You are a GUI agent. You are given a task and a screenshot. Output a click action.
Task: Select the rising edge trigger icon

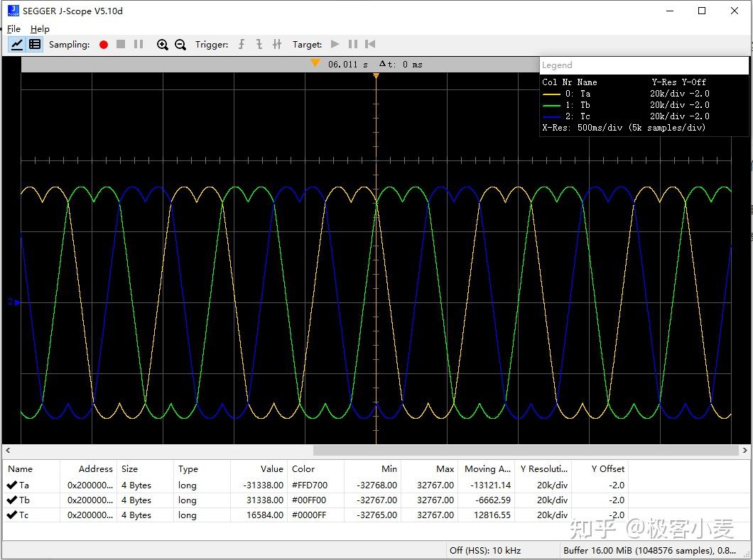pos(242,44)
